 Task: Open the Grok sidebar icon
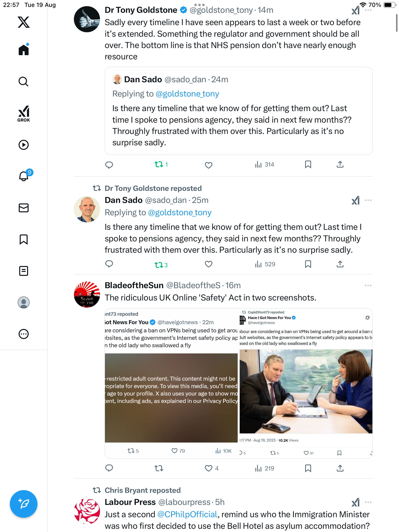[24, 114]
